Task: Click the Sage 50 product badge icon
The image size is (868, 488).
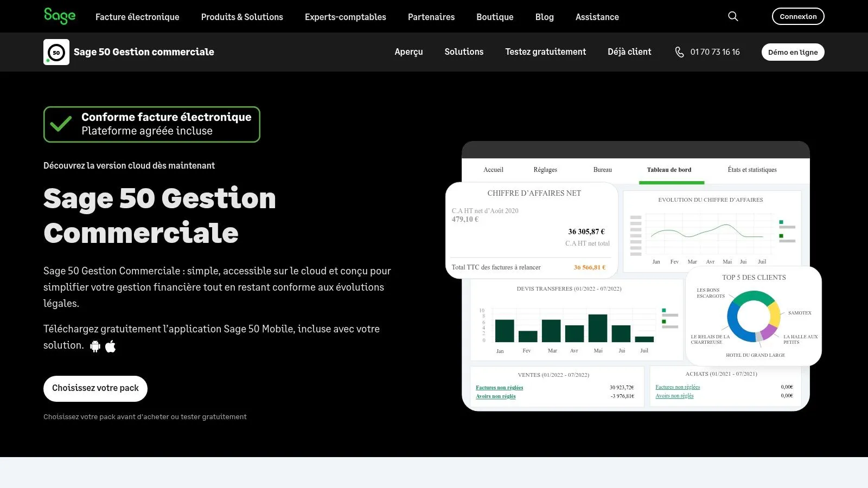Action: point(56,52)
